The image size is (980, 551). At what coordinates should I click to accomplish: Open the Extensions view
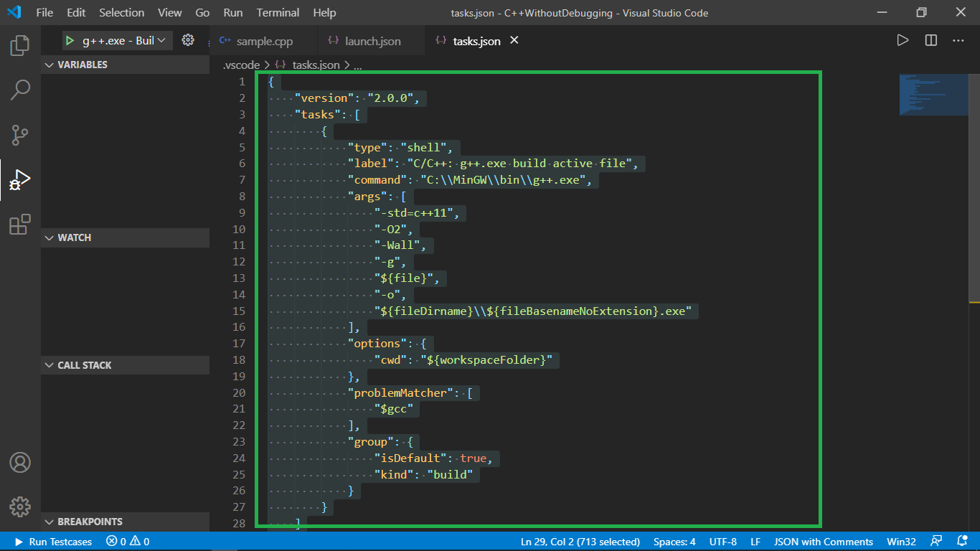[20, 225]
